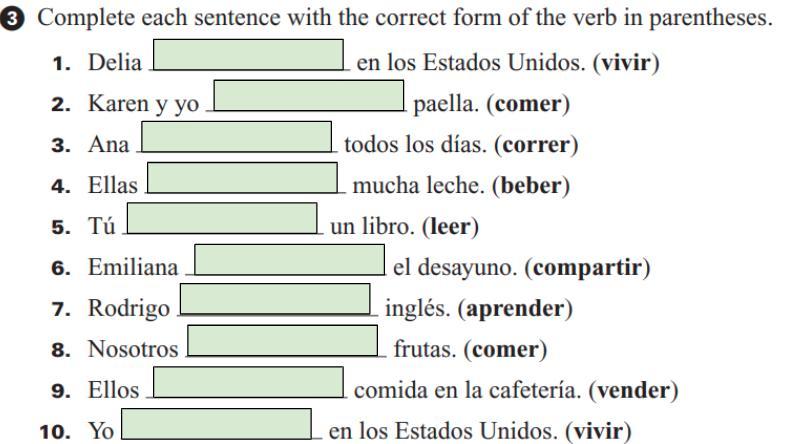Viewport: 796px width, 444px height.
Task: Focus the answer box after Ellos
Action: 248,382
